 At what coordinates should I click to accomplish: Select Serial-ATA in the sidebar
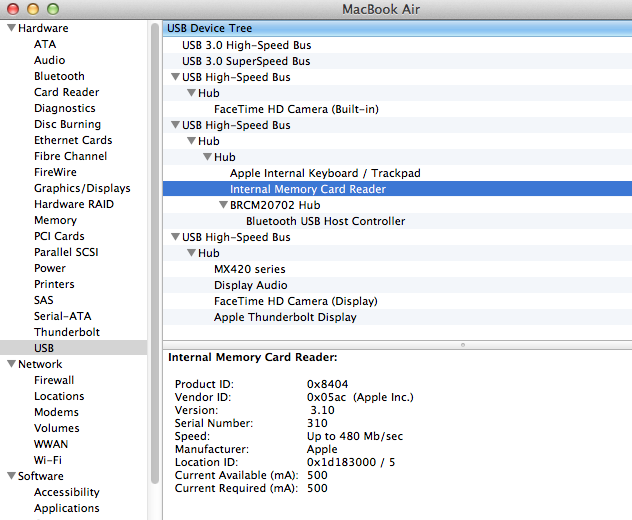coord(62,316)
